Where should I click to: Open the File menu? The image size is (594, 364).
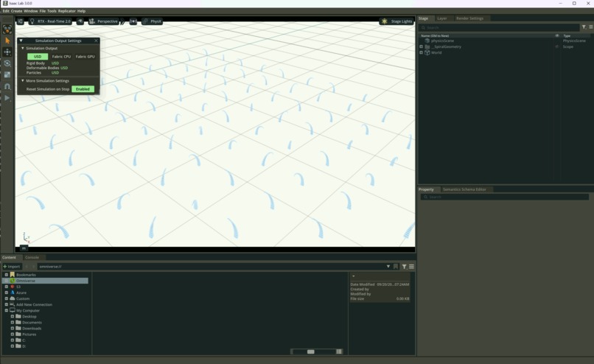click(43, 11)
